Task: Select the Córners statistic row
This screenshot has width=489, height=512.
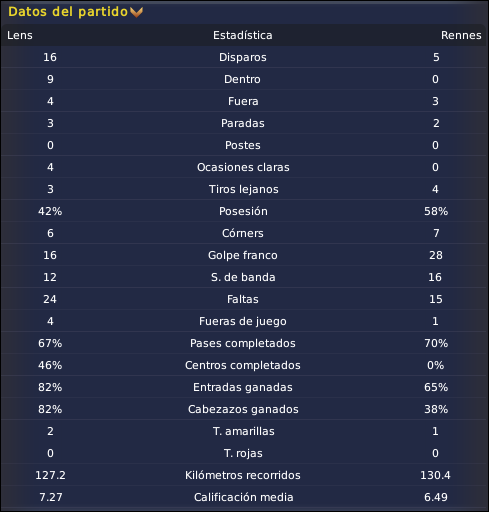Action: point(244,233)
